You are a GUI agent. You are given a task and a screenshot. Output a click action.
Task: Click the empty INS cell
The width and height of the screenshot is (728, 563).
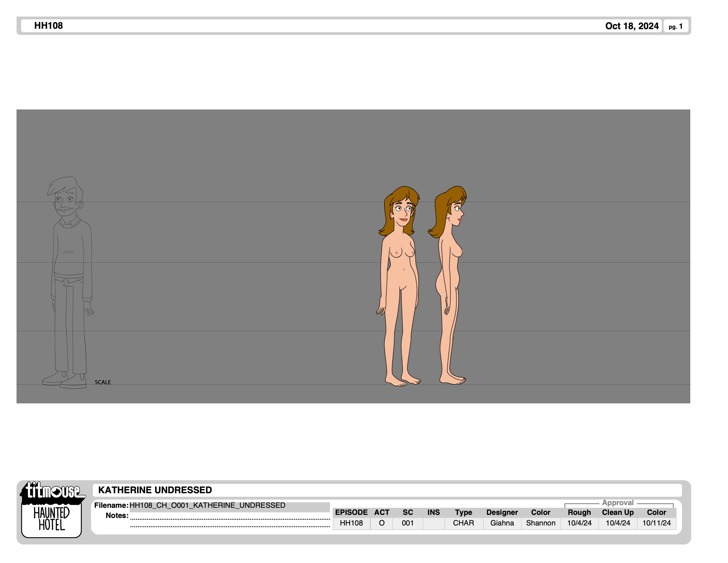434,523
